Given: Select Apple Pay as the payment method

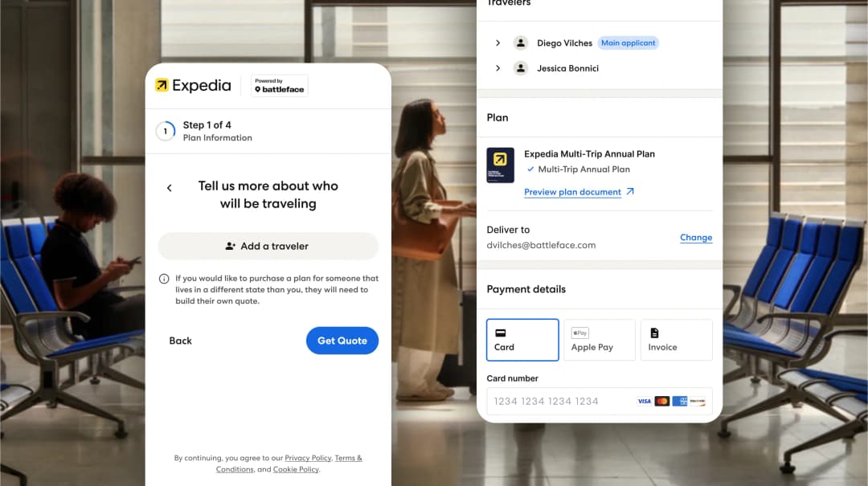Looking at the screenshot, I should click(x=600, y=339).
